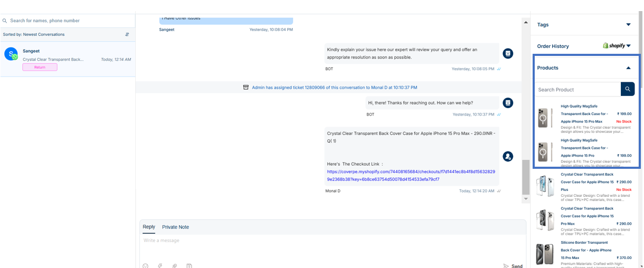Open the Shopify checkout link in chat
This screenshot has width=644, height=268.
coord(411,175)
